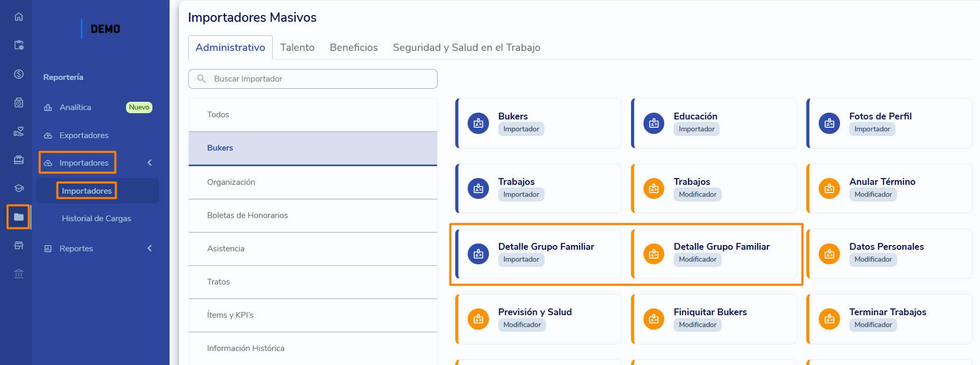Image resolution: width=980 pixels, height=365 pixels.
Task: Collapse the Importadores menu chevron
Action: point(150,163)
